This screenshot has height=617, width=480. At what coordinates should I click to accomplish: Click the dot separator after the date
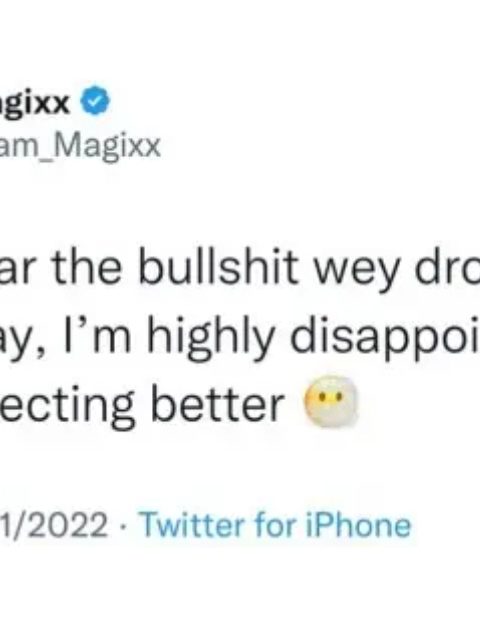coord(124,526)
